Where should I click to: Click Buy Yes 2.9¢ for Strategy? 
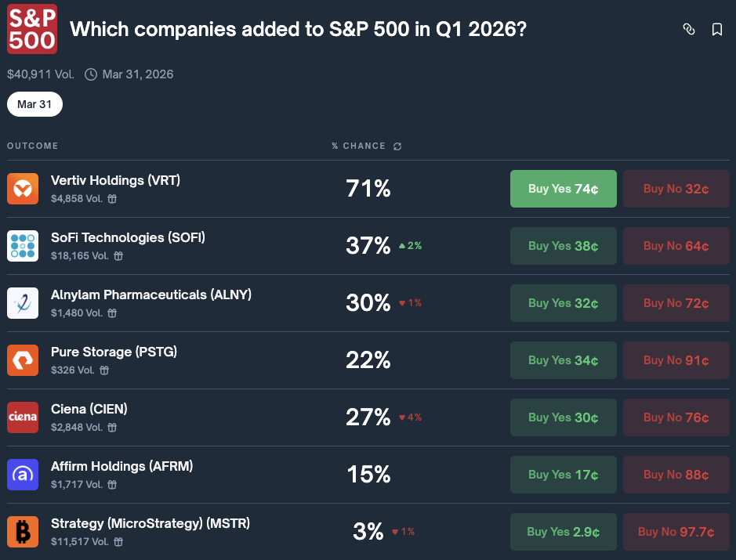click(x=563, y=532)
